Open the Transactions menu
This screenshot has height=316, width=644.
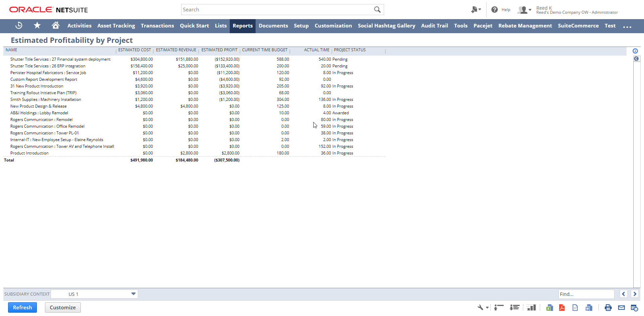(157, 26)
